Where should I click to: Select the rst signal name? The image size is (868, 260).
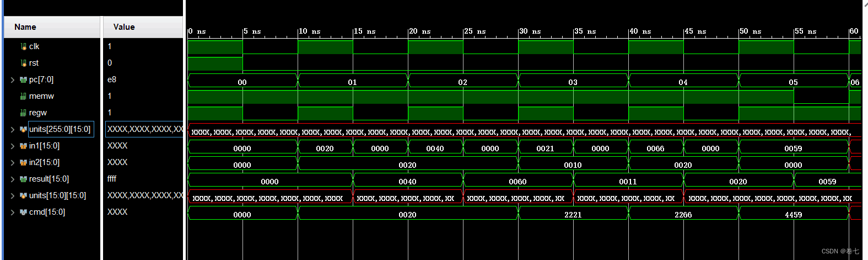click(34, 63)
